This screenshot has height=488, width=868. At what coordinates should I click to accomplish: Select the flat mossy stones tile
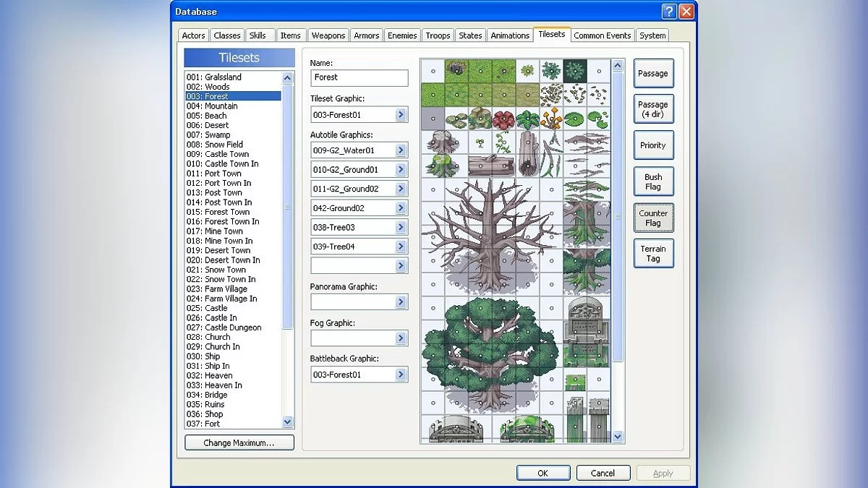[456, 118]
